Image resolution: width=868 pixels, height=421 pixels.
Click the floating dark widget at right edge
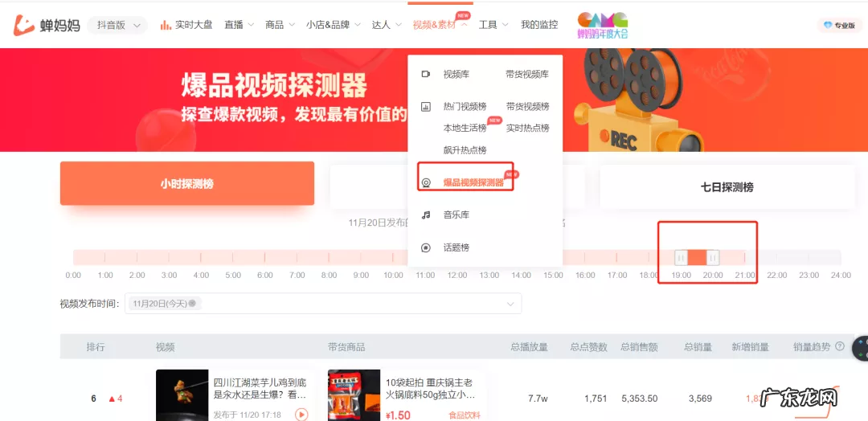pos(860,349)
